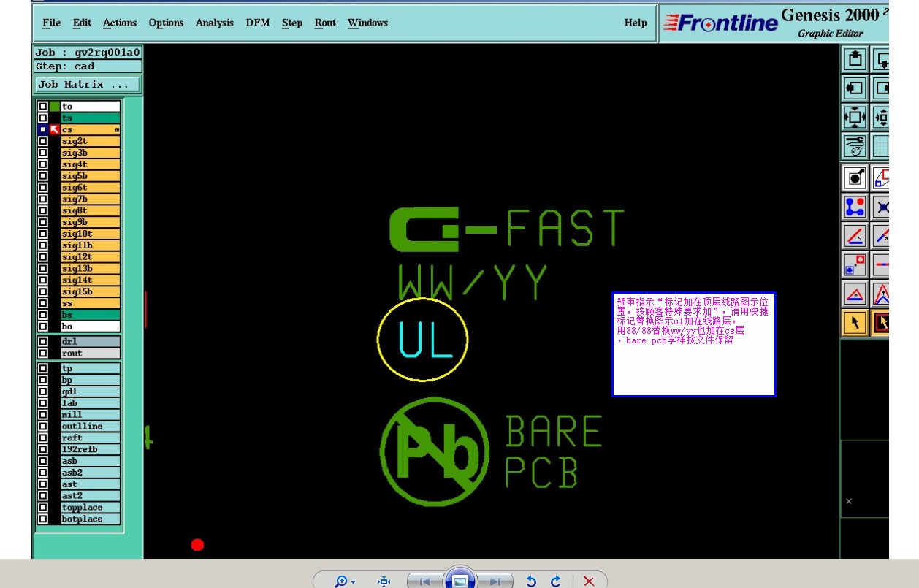This screenshot has height=588, width=919.
Task: Open the Rout menu
Action: coord(325,23)
